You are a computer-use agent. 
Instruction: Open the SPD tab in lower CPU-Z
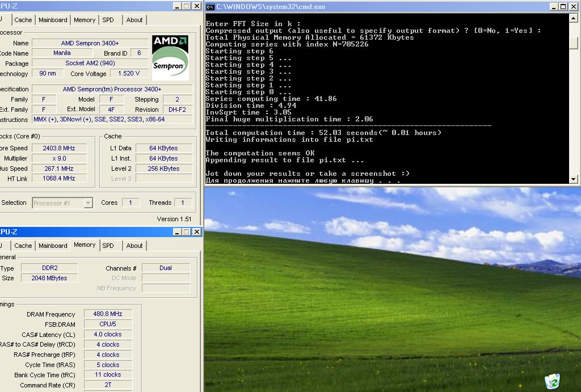tap(108, 246)
